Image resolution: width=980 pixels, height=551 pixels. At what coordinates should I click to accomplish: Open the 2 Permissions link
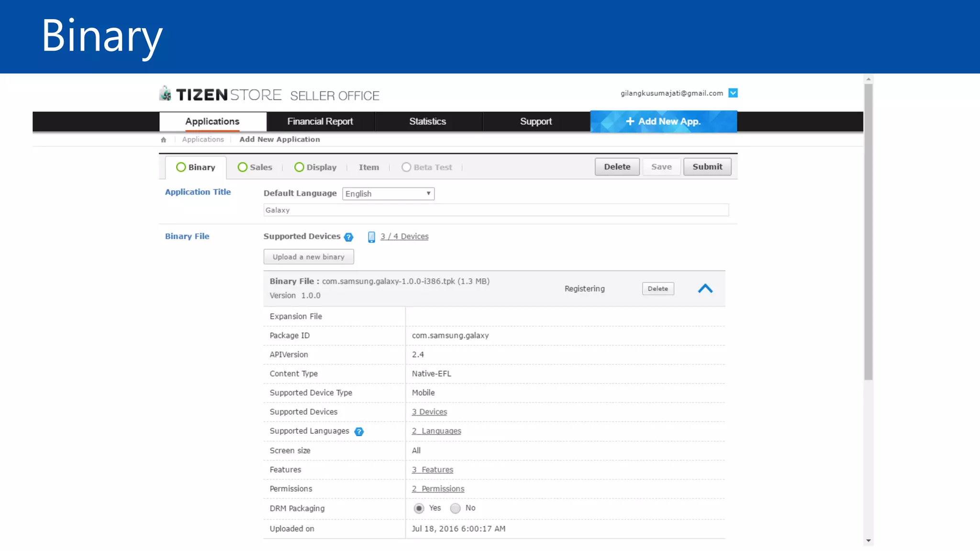[x=438, y=489]
